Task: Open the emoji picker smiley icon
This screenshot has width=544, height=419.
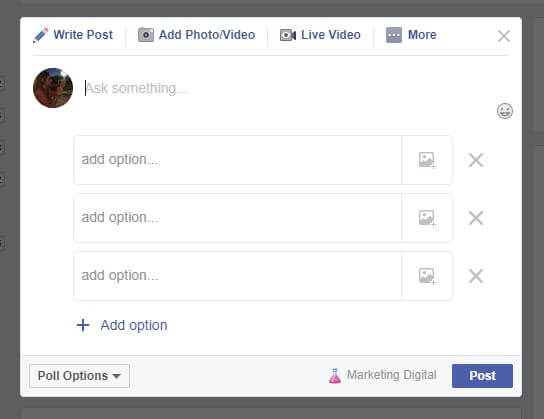Action: point(504,111)
